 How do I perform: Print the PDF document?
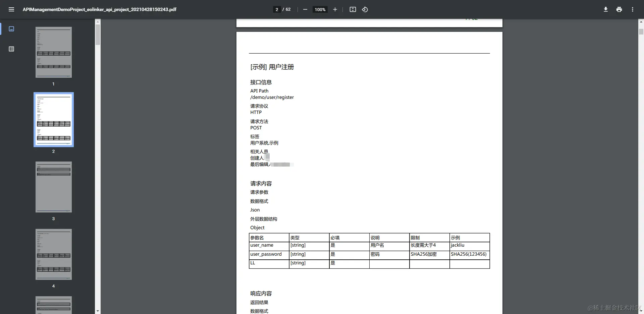tap(619, 9)
